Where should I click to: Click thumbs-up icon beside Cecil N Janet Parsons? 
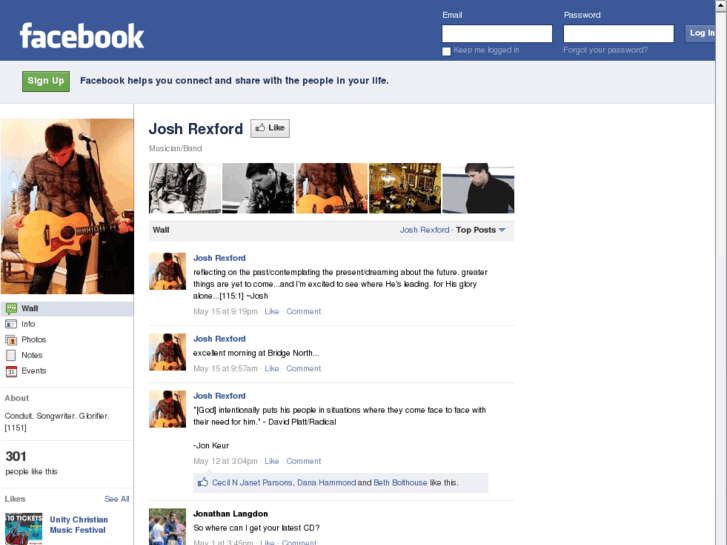coord(203,482)
